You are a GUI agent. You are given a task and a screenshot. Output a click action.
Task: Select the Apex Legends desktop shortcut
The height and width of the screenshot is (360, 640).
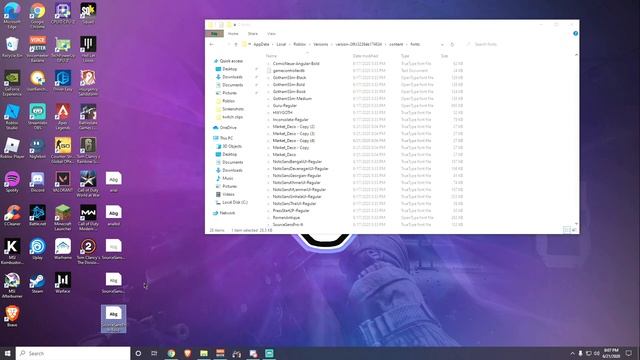coord(62,117)
